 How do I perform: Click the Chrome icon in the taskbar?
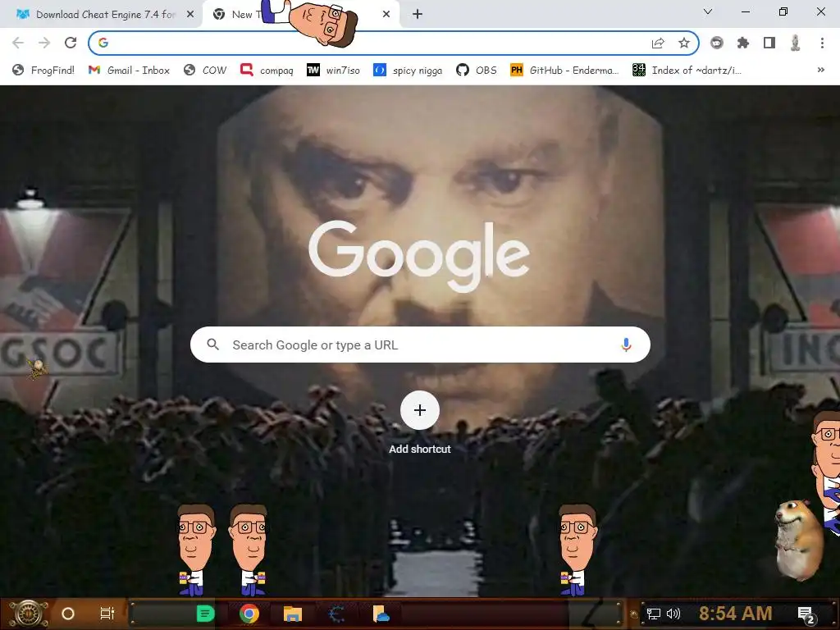(x=249, y=614)
